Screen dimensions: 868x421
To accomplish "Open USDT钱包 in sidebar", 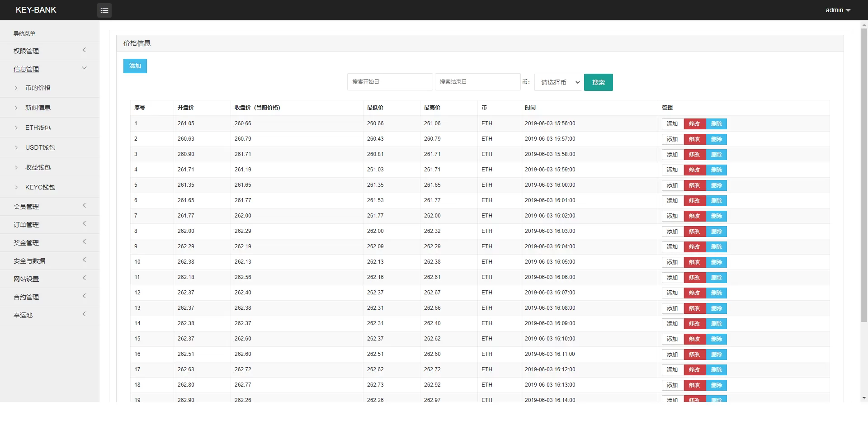I will (40, 147).
